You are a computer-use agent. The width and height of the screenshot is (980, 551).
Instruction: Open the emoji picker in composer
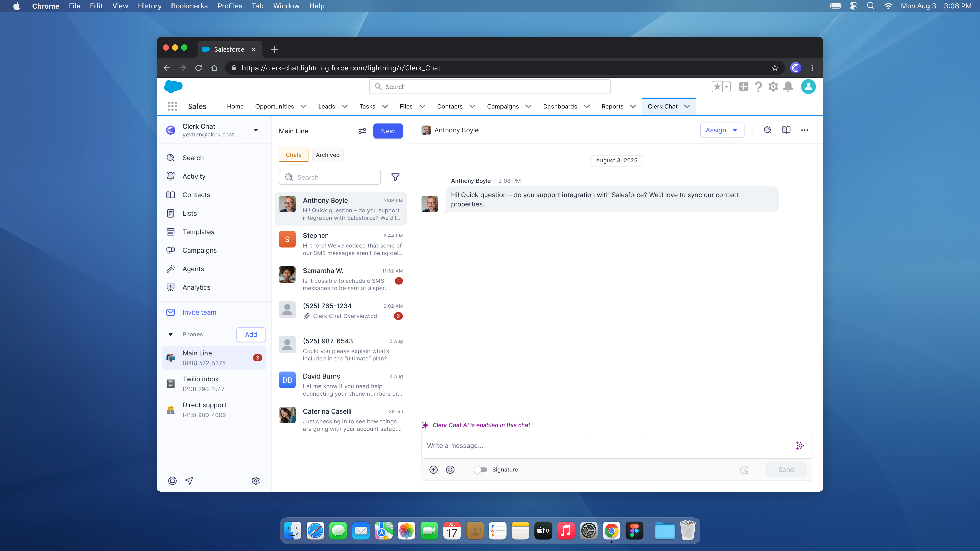click(x=450, y=470)
